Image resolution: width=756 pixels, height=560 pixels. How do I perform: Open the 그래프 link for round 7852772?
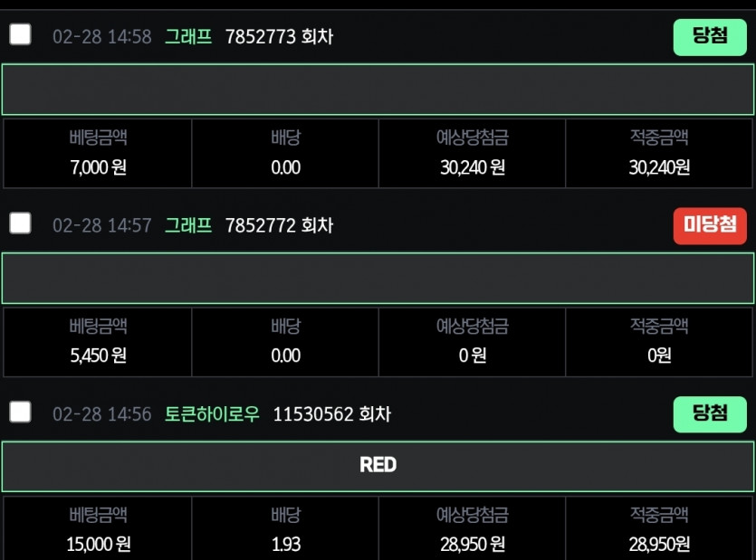(x=188, y=225)
